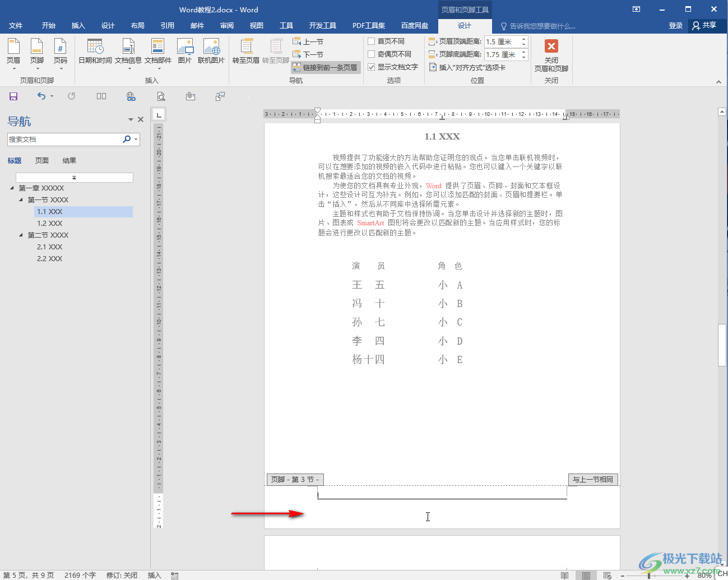The image size is (728, 580).
Task: Collapse 第一章 XXXXX in navigation tree
Action: point(12,188)
